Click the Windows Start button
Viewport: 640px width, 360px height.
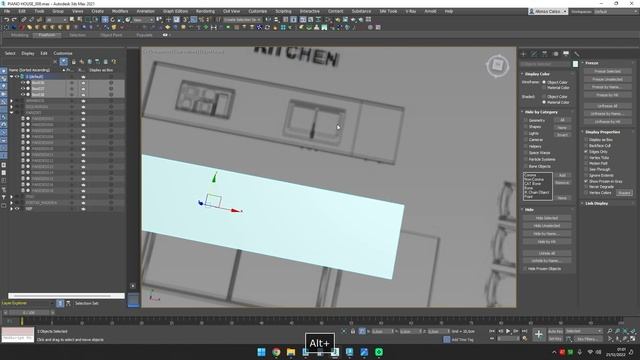[x=261, y=352]
